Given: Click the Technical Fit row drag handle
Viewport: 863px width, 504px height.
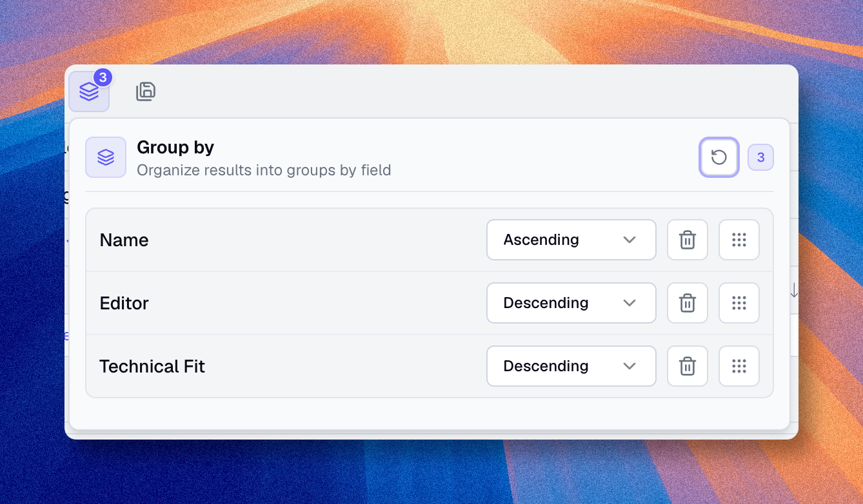Looking at the screenshot, I should click(739, 366).
